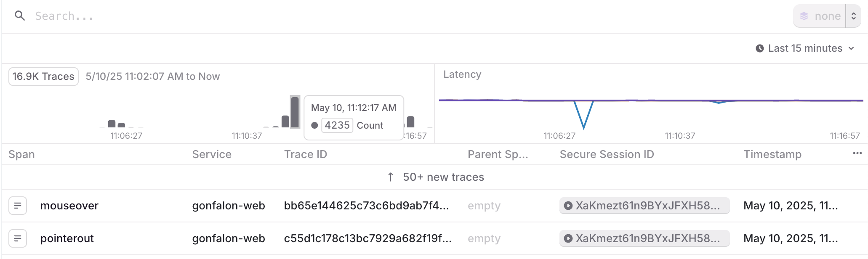The width and height of the screenshot is (868, 259).
Task: Click the three-dot column options icon
Action: click(857, 153)
